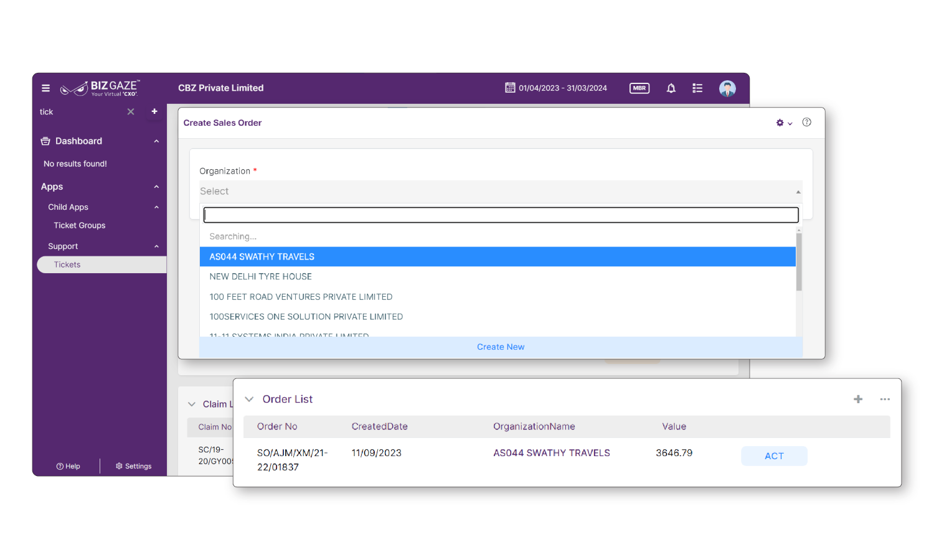Click the help question mark icon

(806, 123)
